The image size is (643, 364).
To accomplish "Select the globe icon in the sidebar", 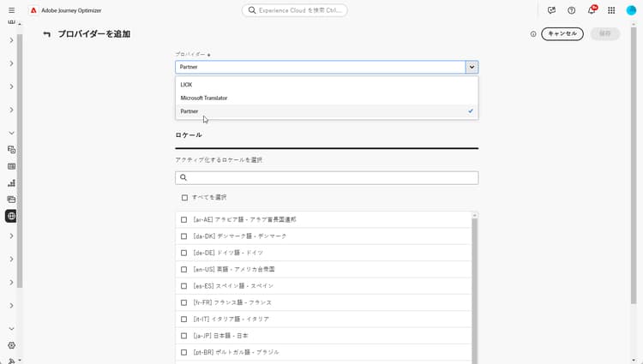I will pos(11,216).
